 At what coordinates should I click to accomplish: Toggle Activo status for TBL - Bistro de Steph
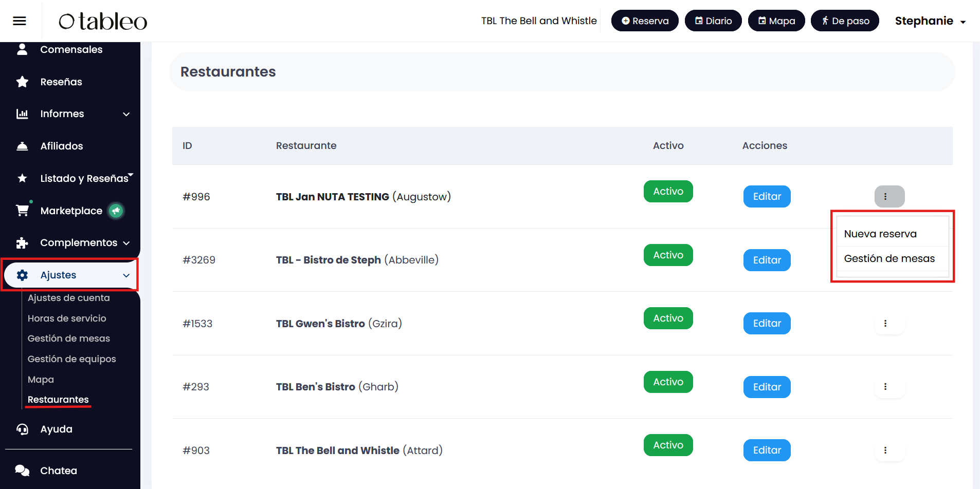coord(668,255)
